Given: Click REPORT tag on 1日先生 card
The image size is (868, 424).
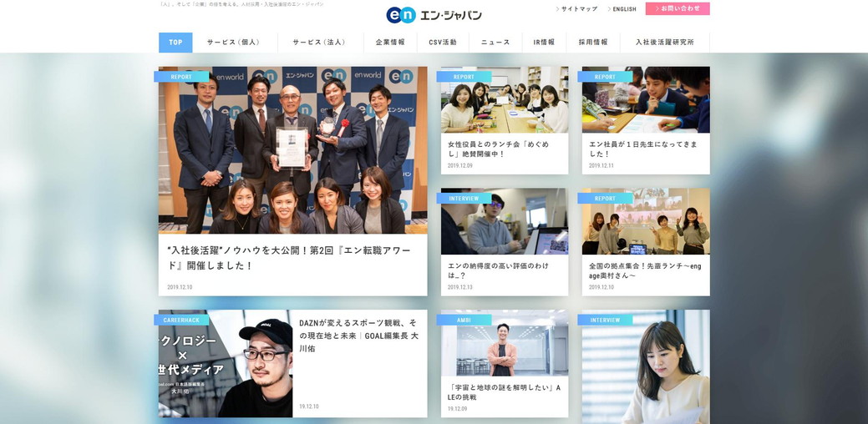Looking at the screenshot, I should 605,77.
